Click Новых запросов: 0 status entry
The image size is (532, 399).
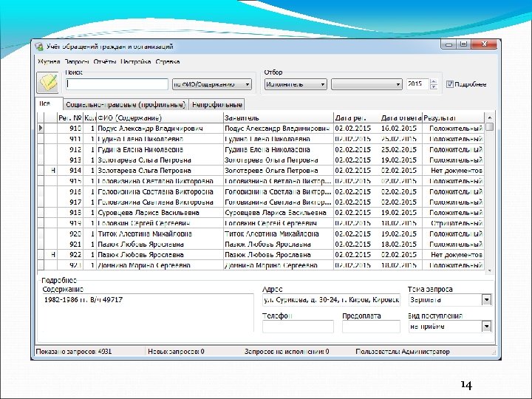click(x=176, y=351)
